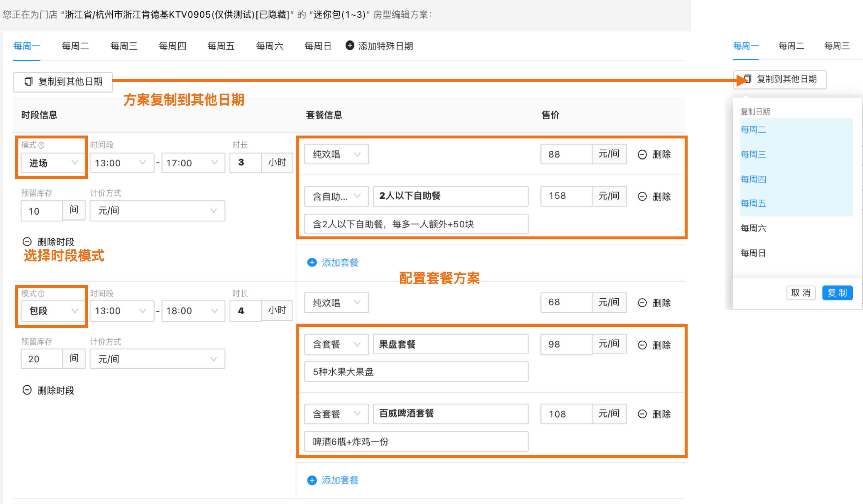This screenshot has height=504, width=863.
Task: Click reserved stock field showing 10
Action: [42, 211]
